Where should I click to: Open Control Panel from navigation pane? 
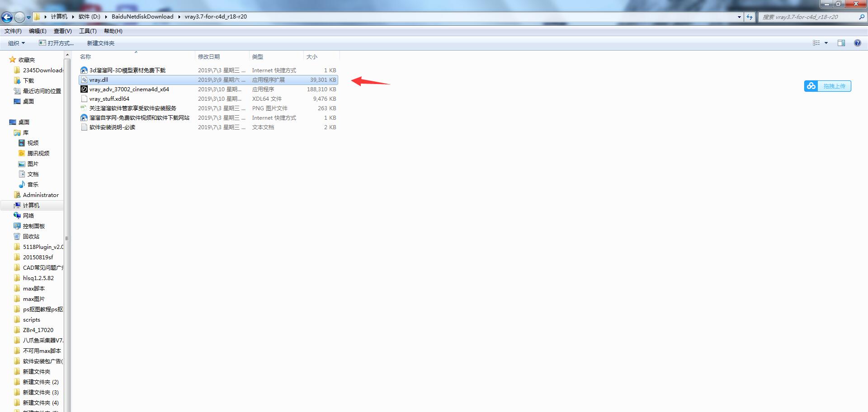click(x=33, y=226)
